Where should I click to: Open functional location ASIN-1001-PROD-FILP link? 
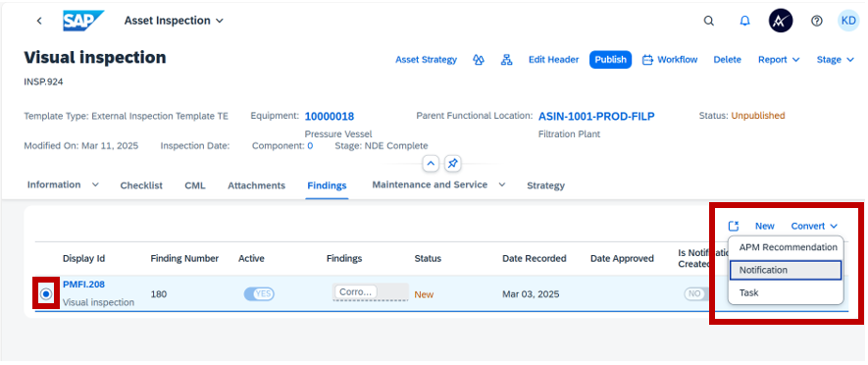596,117
